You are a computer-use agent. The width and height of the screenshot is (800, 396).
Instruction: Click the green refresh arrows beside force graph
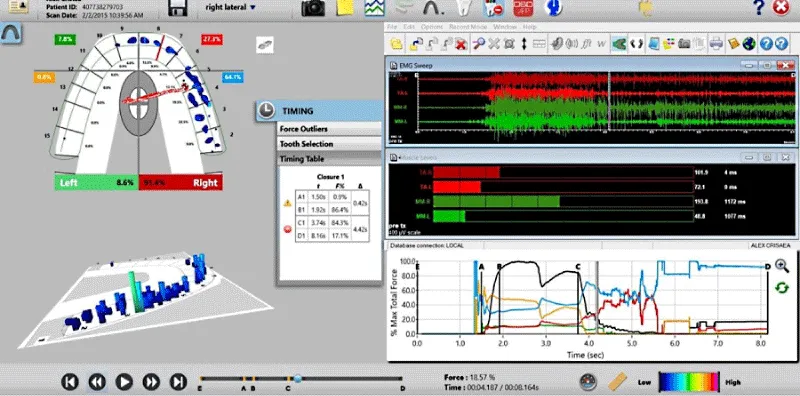pos(782,288)
